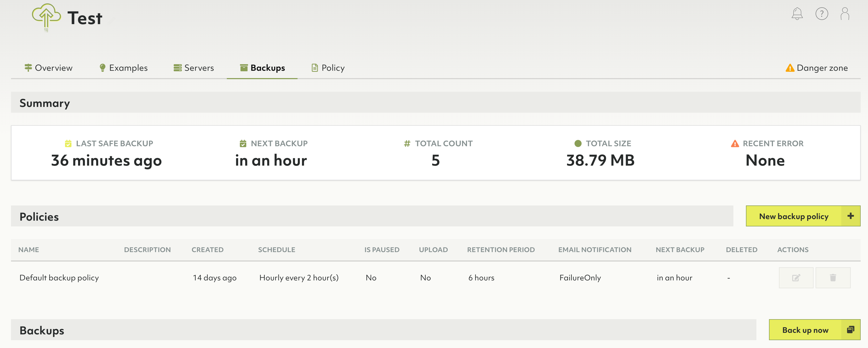Go to the Servers tab
This screenshot has height=348, width=868.
coord(194,68)
